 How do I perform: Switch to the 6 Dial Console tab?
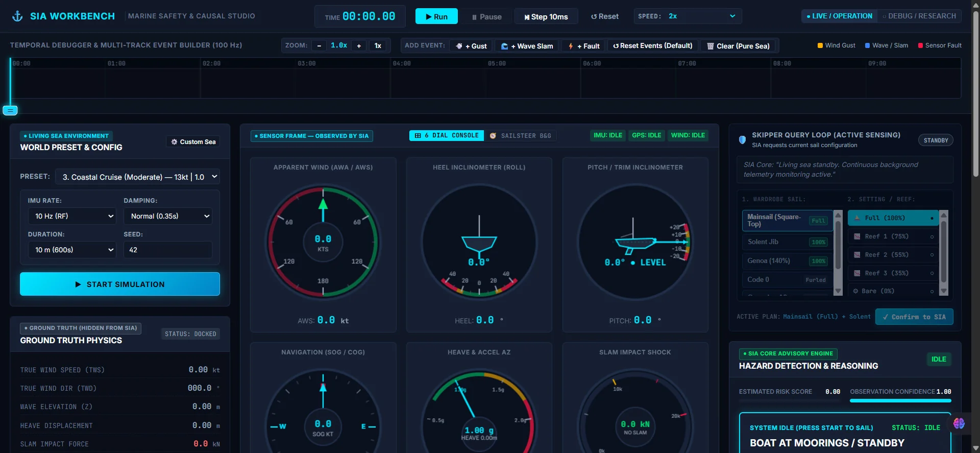(x=447, y=136)
